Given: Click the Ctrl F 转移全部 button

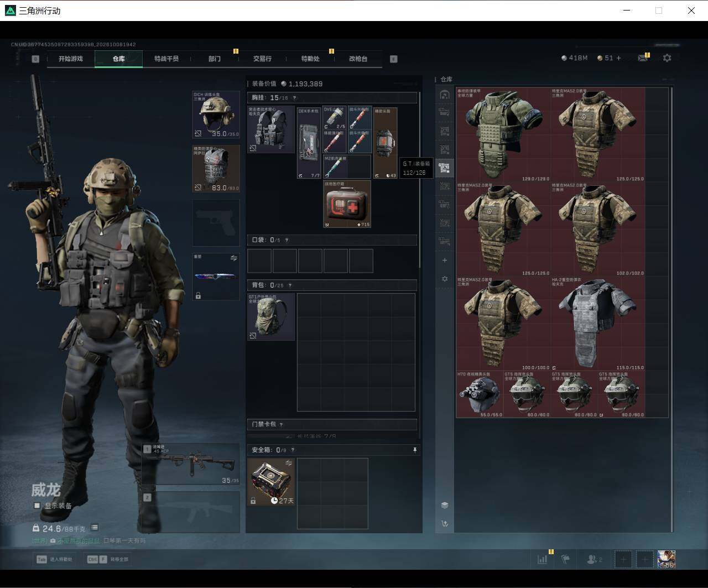Looking at the screenshot, I should tap(108, 559).
